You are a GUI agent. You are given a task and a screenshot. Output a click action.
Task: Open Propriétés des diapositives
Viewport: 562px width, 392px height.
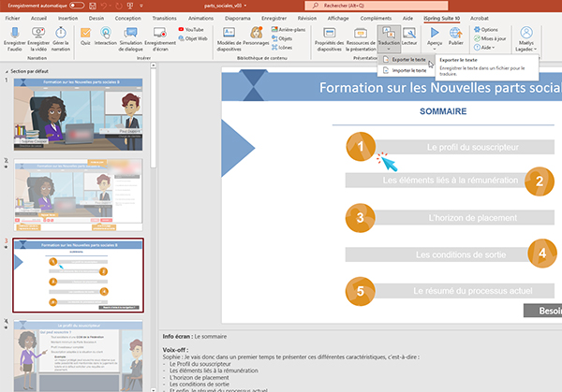tap(329, 36)
